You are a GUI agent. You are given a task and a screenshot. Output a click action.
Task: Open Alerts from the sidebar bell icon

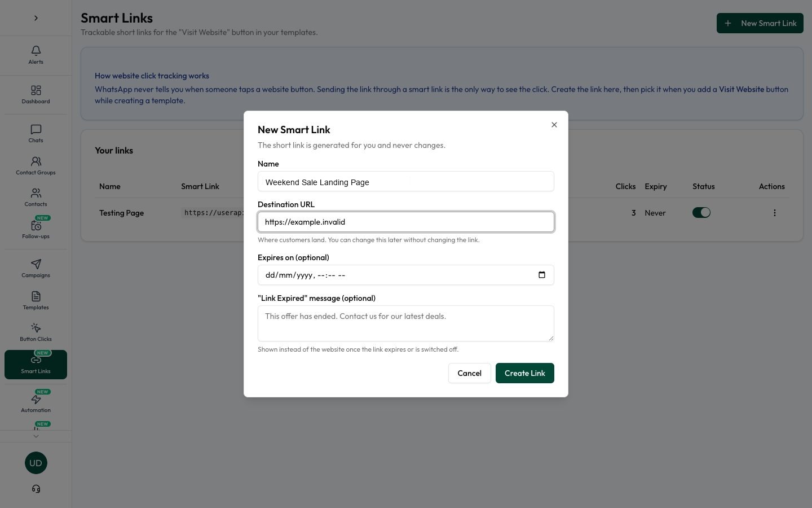36,55
